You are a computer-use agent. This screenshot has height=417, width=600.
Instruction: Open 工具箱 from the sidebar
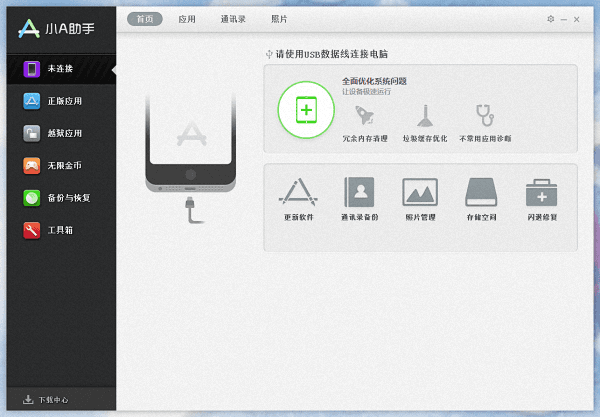58,230
